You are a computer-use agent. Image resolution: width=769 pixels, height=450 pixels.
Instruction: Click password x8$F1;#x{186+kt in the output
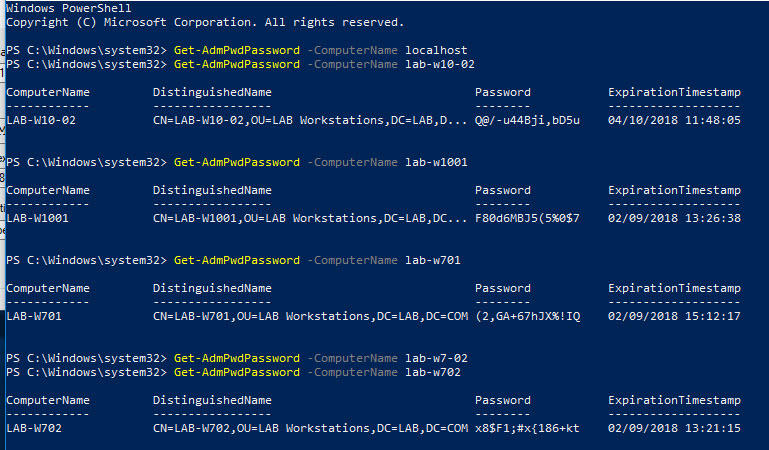pyautogui.click(x=527, y=428)
